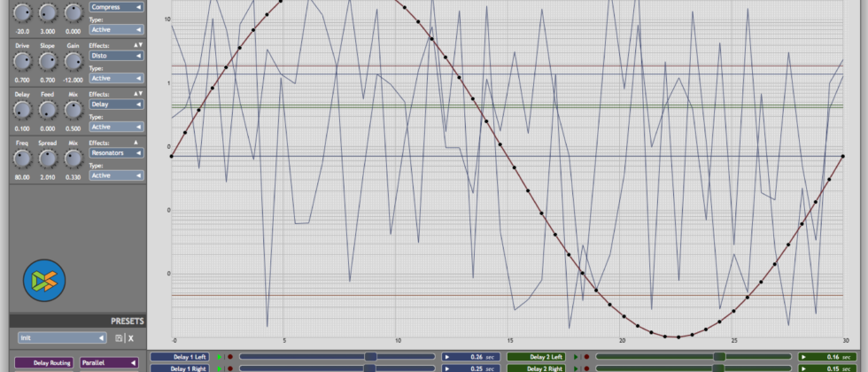Click the Delay 2 Left label button
This screenshot has width=868, height=372.
(x=539, y=357)
